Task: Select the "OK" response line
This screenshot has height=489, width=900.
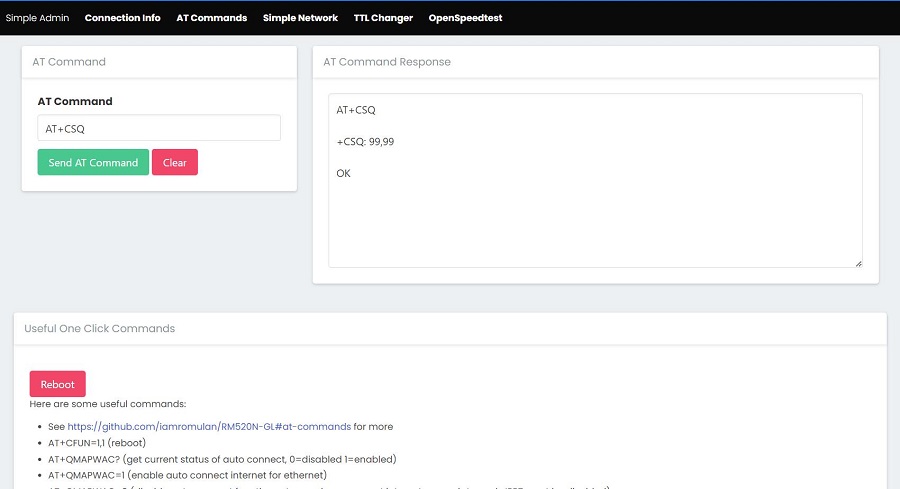Action: click(343, 173)
